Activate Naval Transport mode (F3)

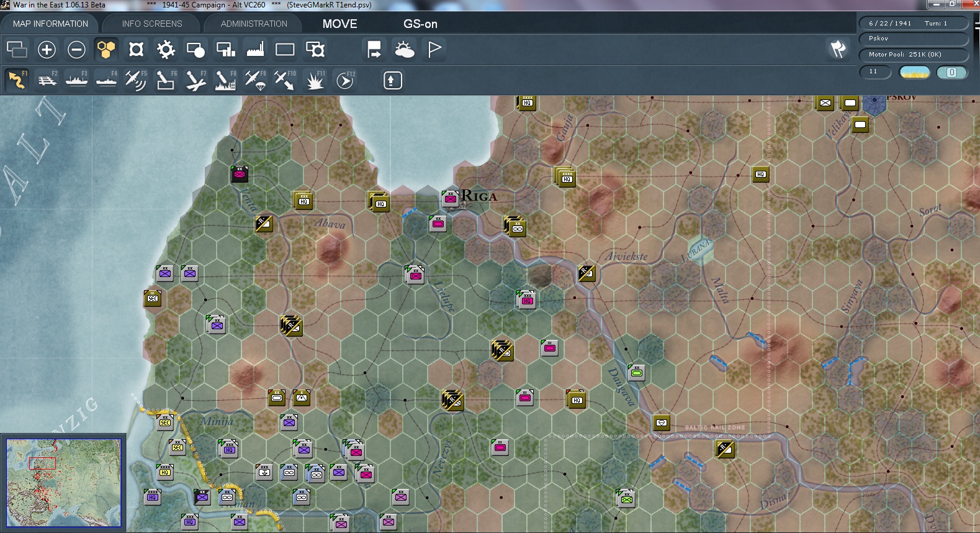pos(76,80)
